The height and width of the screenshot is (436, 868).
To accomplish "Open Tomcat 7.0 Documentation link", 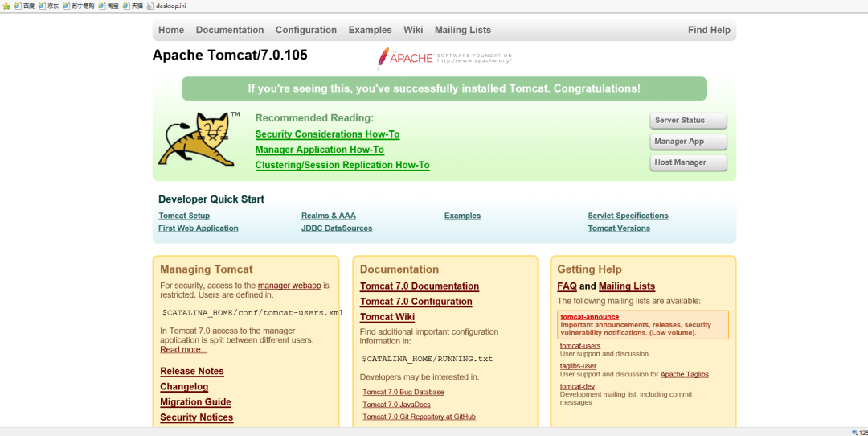I will tap(420, 286).
